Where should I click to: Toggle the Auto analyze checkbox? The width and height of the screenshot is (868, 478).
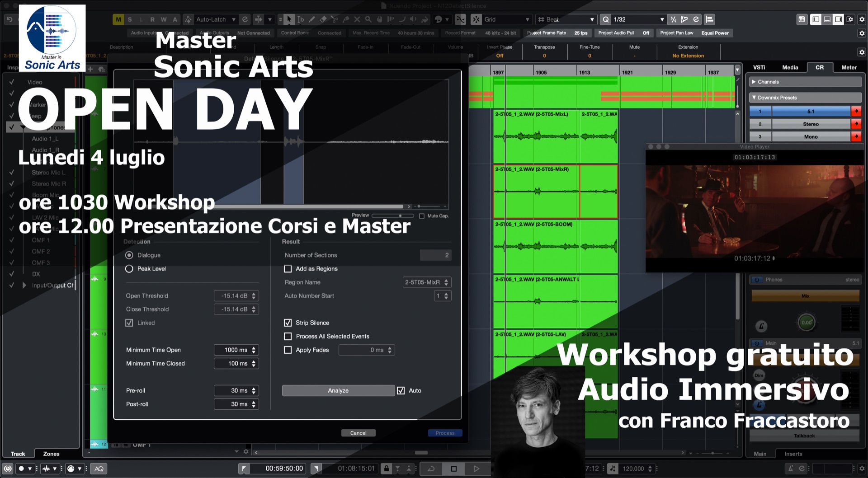click(x=401, y=390)
